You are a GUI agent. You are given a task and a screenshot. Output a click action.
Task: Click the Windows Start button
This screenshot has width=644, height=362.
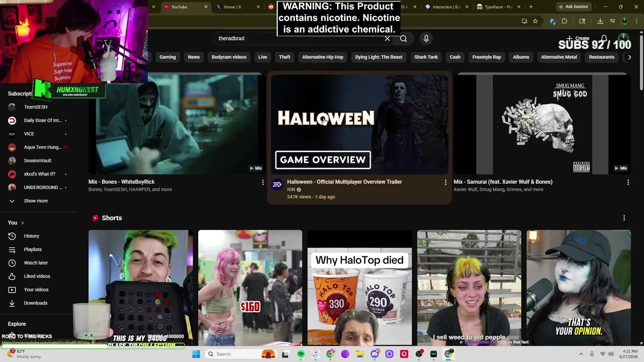(196, 354)
